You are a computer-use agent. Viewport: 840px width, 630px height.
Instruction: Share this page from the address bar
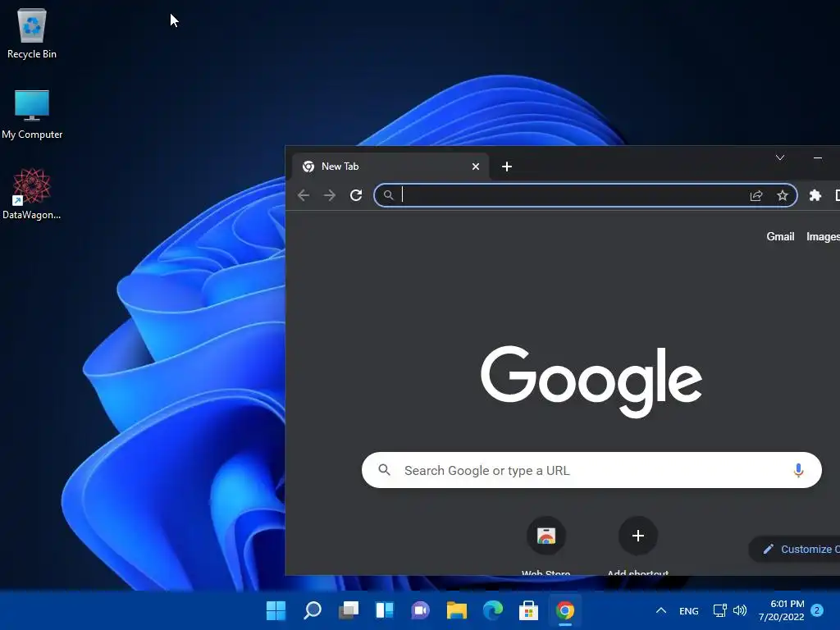point(756,195)
